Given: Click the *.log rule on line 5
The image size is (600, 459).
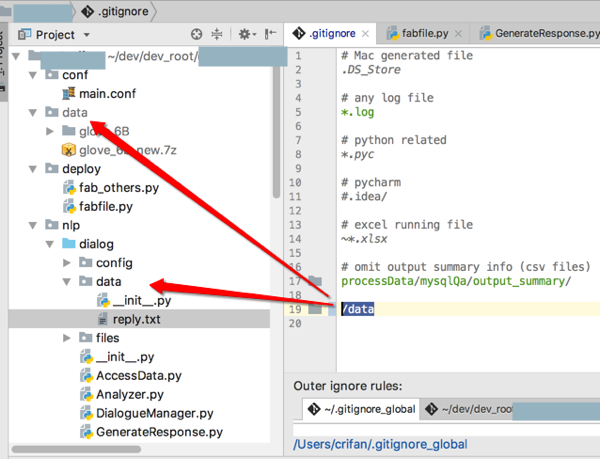Looking at the screenshot, I should pyautogui.click(x=357, y=112).
